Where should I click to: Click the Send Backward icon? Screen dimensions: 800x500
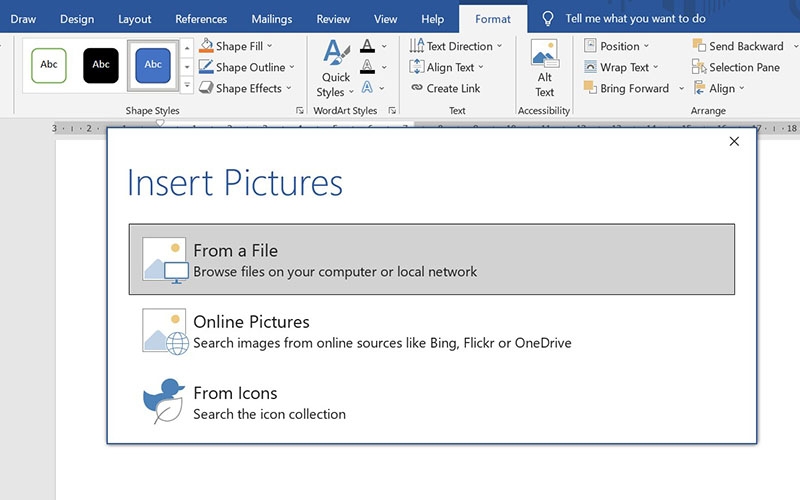coord(698,45)
